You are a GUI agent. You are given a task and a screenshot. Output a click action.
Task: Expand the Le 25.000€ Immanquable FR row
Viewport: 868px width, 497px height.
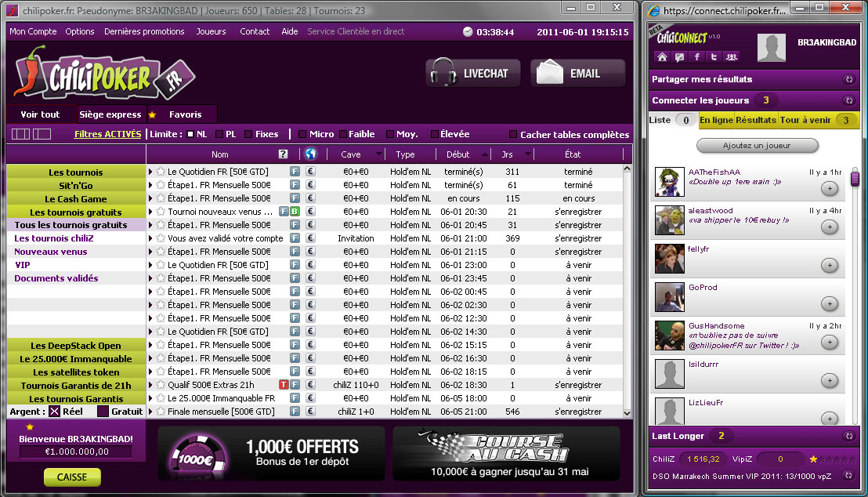tap(150, 397)
